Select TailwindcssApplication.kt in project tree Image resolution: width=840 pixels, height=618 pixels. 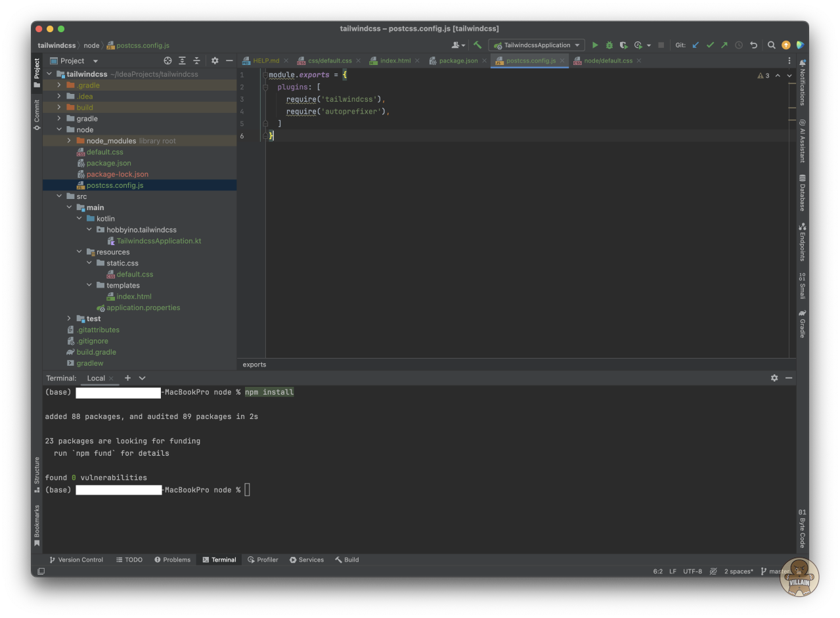(x=159, y=241)
